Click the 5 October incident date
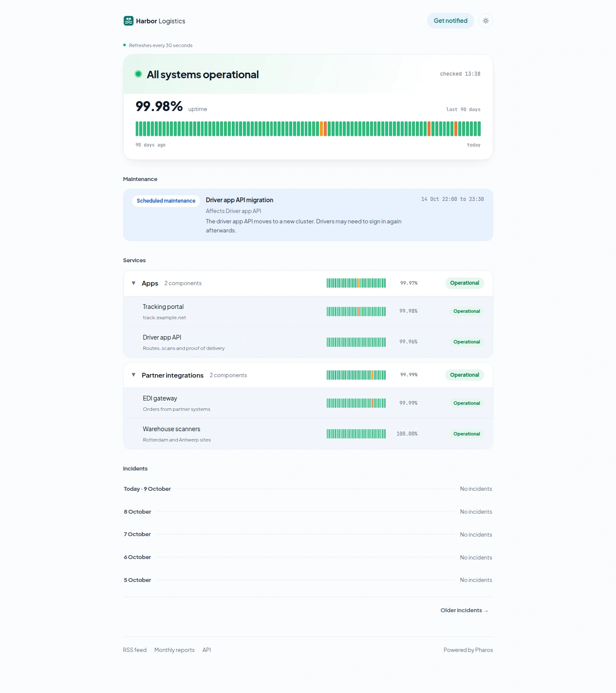 tap(137, 580)
